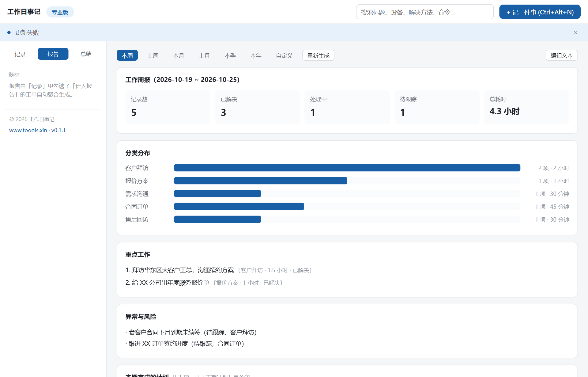Click the 编辑文本 button
Screen dimensions: 588x377
coord(562,55)
